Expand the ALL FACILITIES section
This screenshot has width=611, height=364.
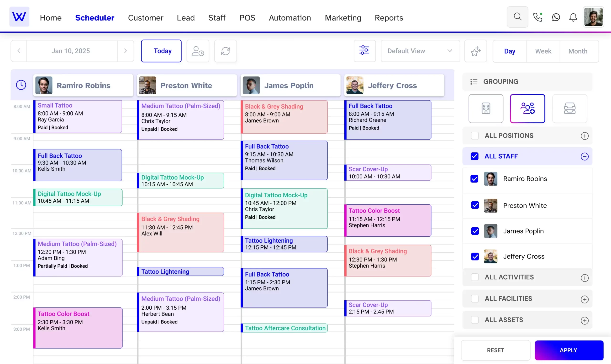[584, 298]
